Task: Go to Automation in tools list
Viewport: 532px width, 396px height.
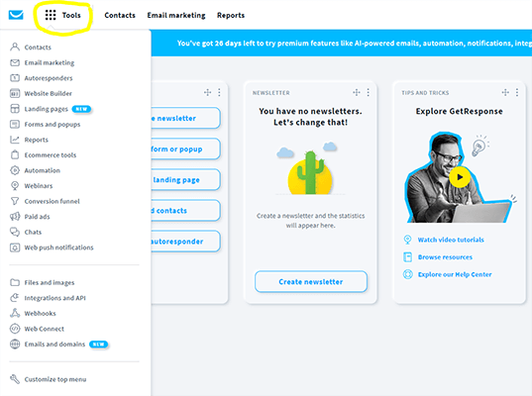Action: [x=42, y=170]
